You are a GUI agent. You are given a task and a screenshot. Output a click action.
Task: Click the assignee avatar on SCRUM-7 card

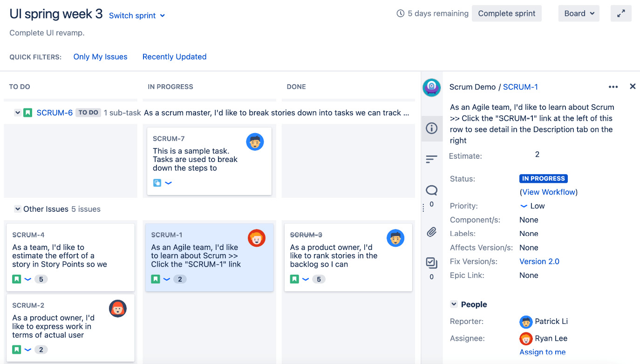[x=255, y=142]
